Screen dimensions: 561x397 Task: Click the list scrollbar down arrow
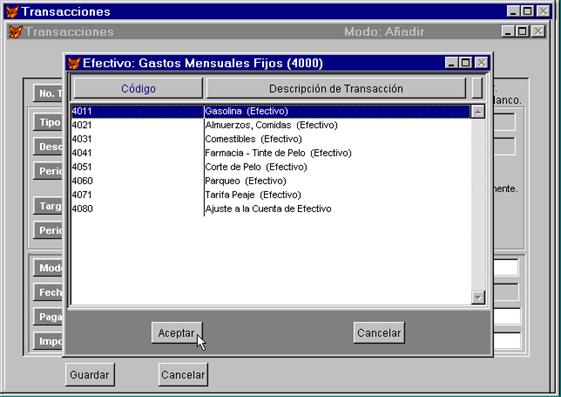click(478, 297)
